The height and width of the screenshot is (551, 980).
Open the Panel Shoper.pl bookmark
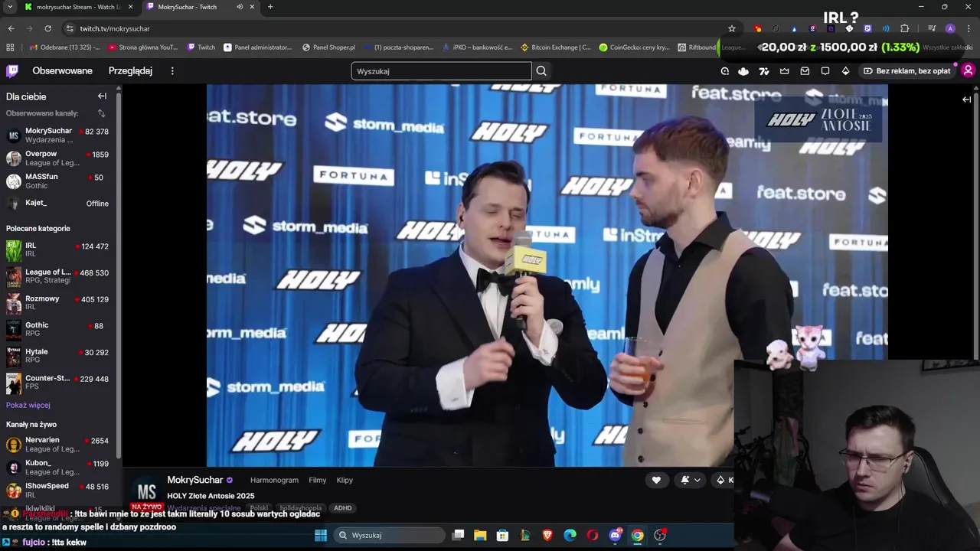pyautogui.click(x=328, y=47)
